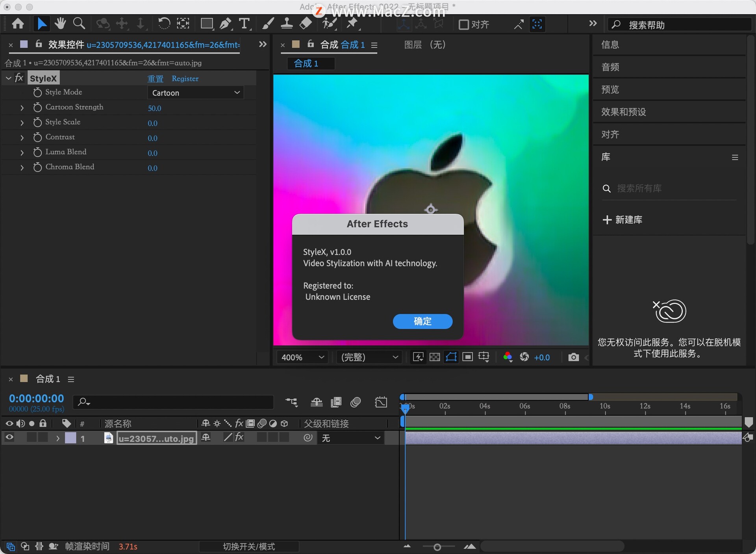
Task: Click the timeline playhead marker
Action: (x=403, y=407)
